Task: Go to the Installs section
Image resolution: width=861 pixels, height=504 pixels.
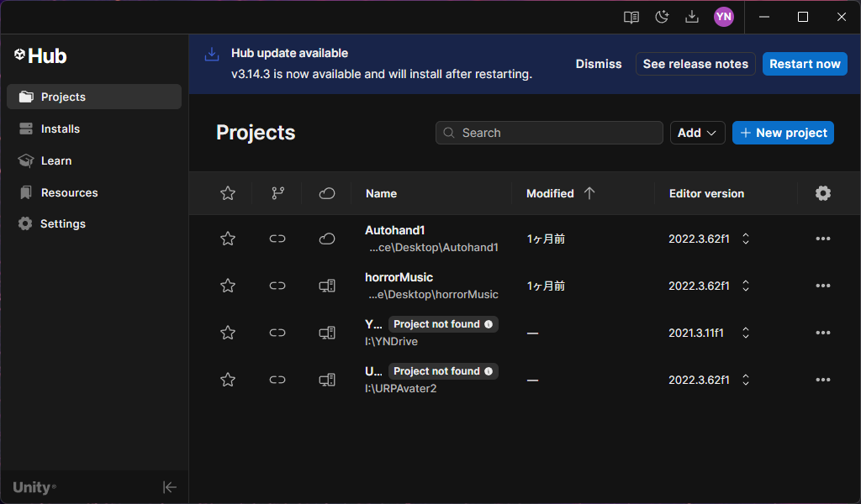Action: click(61, 129)
